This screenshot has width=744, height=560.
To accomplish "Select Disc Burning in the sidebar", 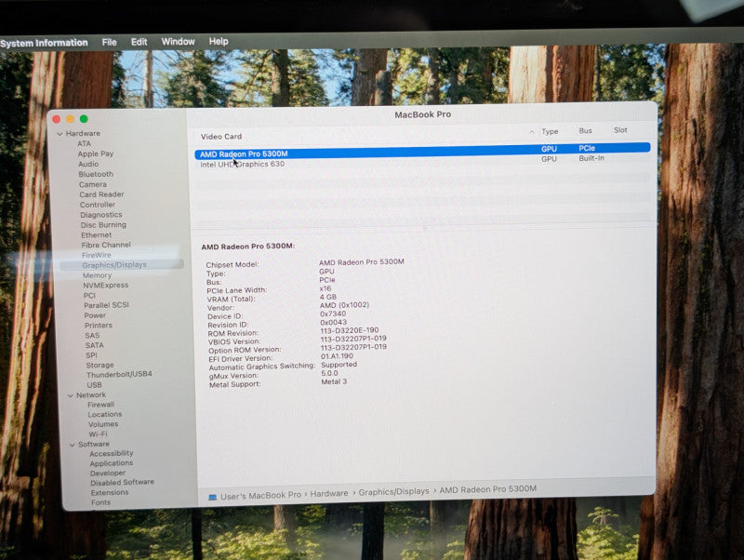I will pyautogui.click(x=103, y=225).
